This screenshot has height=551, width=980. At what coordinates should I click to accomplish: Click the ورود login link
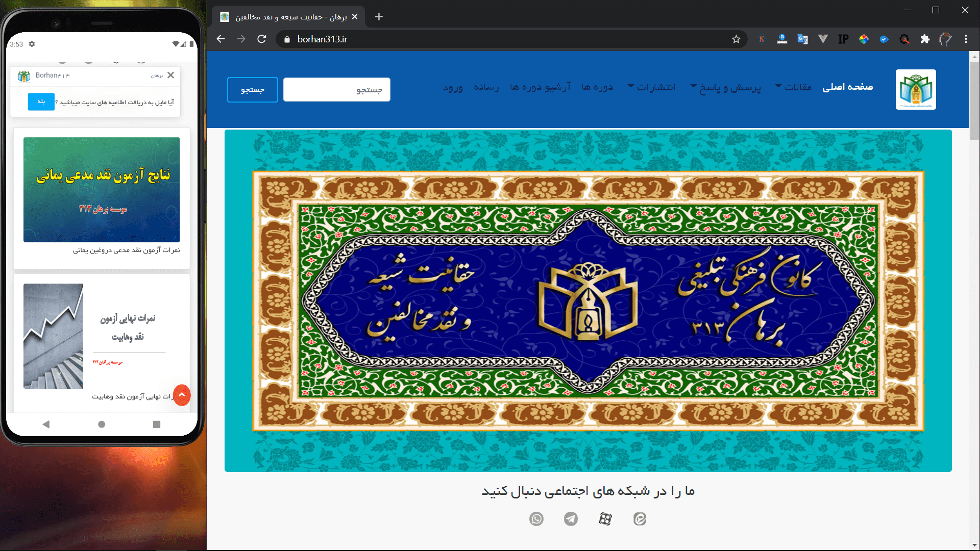(453, 87)
